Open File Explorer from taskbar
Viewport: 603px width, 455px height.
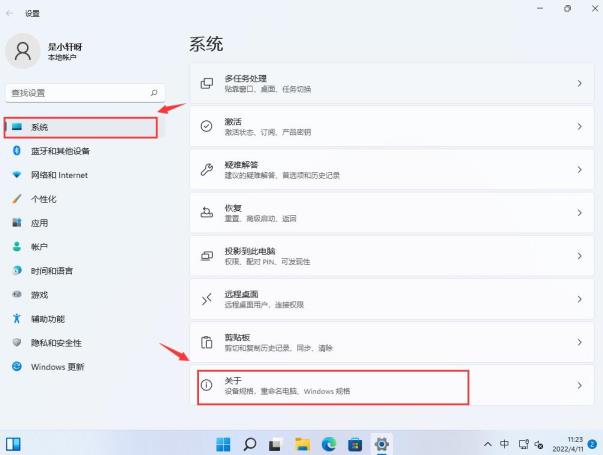point(302,445)
